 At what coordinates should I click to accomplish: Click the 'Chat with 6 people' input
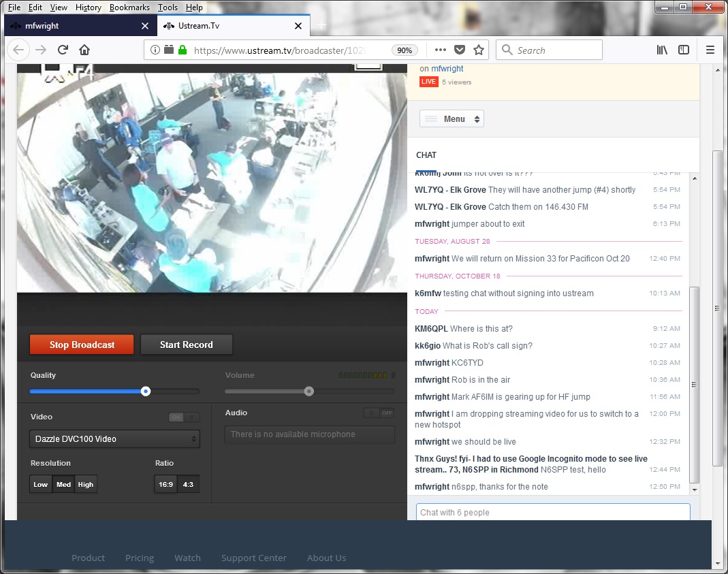(552, 512)
